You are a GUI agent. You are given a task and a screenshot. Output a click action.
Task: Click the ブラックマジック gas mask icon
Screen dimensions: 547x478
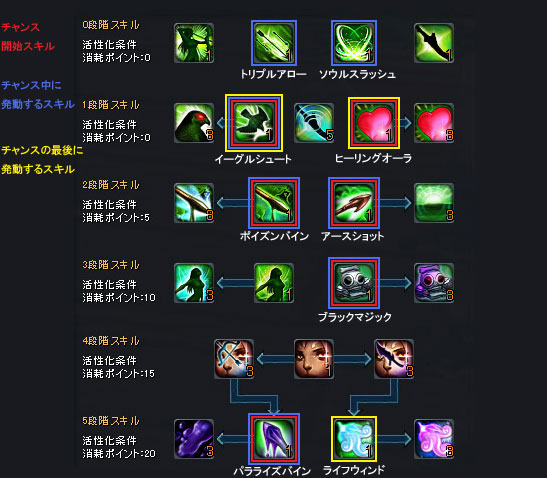coord(354,283)
